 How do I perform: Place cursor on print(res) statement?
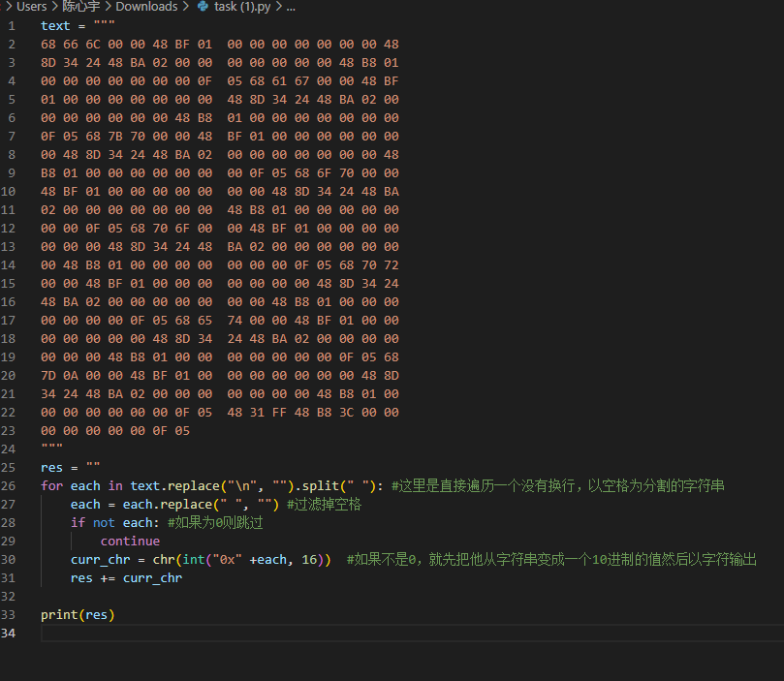tap(78, 615)
